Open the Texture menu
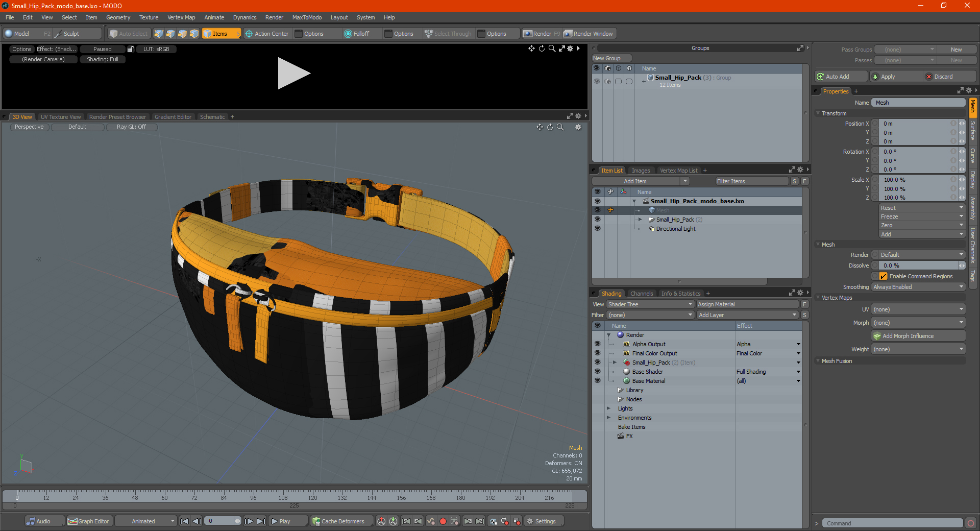 [149, 17]
